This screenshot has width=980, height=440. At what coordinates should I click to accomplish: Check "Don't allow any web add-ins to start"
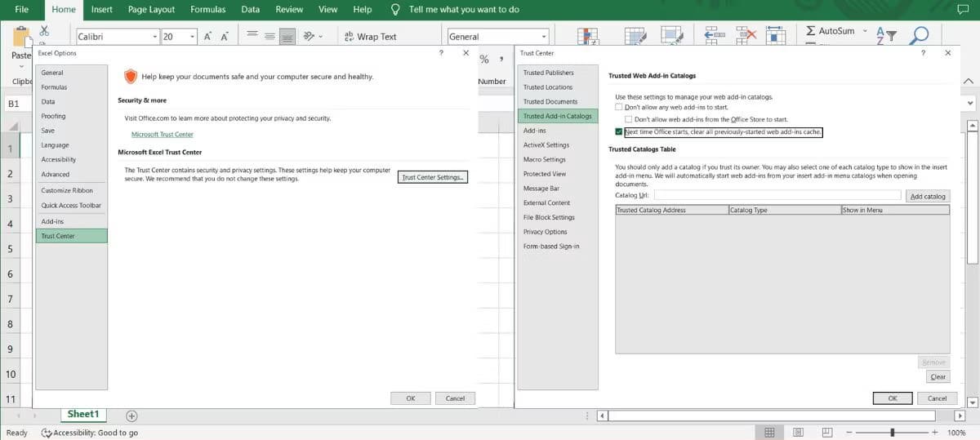click(x=619, y=107)
